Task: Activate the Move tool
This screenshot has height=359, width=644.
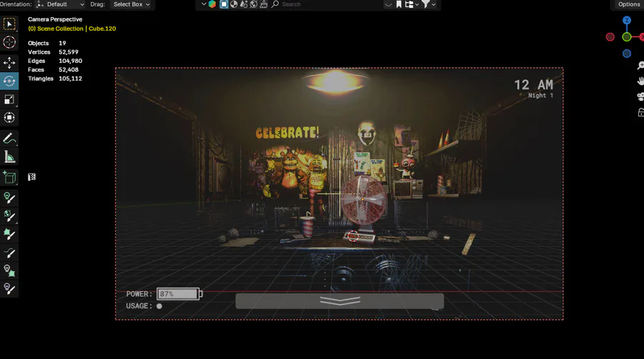Action: point(9,63)
